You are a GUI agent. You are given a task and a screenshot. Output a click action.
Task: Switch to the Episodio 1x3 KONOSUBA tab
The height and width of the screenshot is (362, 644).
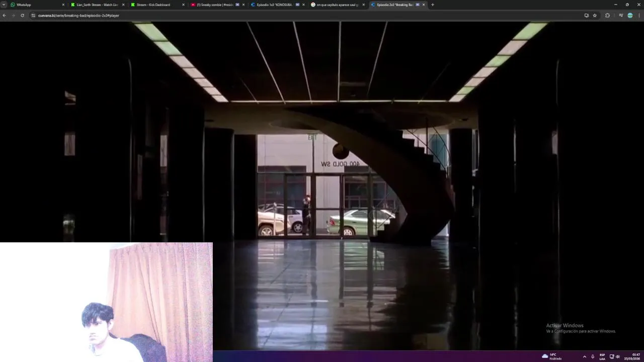277,5
